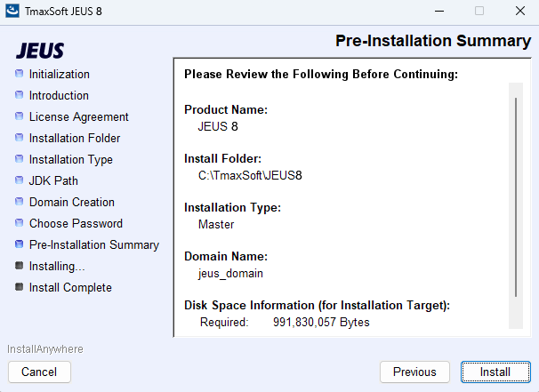Click the 'Domain Name:' heading
539x392 pixels.
(226, 256)
